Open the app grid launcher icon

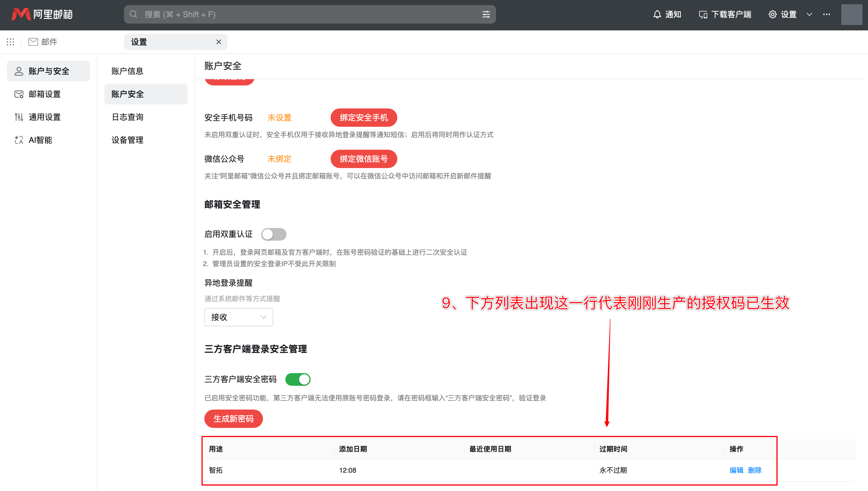click(10, 42)
